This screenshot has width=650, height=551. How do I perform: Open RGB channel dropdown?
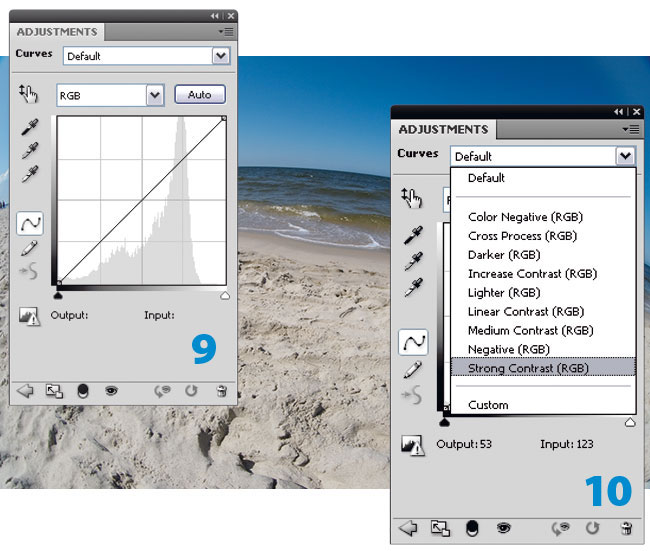click(x=155, y=95)
